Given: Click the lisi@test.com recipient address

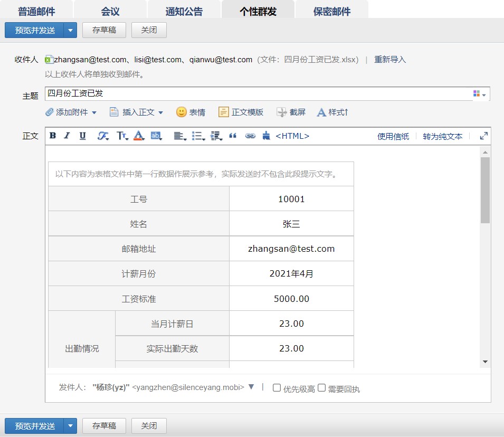Looking at the screenshot, I should click(x=158, y=60).
